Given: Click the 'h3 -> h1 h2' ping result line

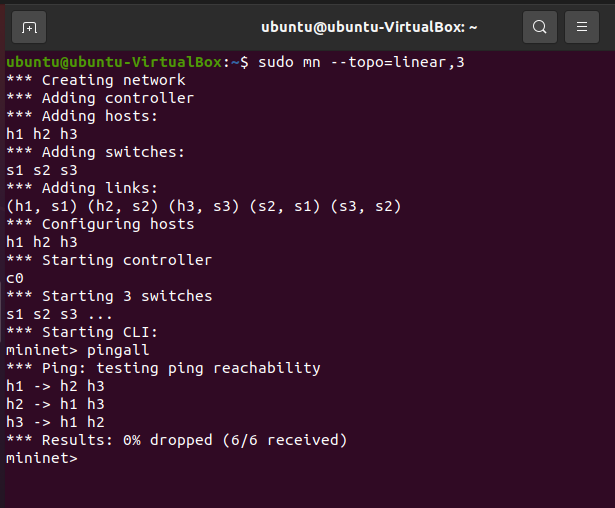Looking at the screenshot, I should tap(55, 422).
